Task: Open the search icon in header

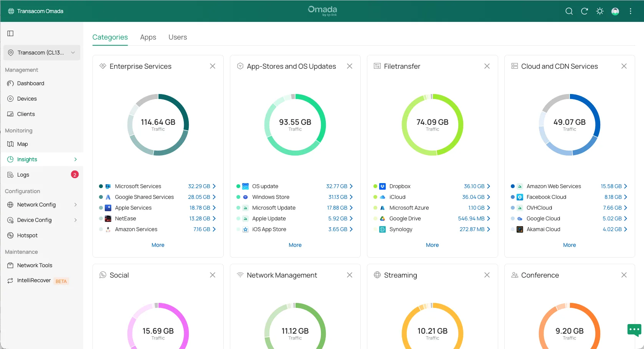Action: pos(569,11)
